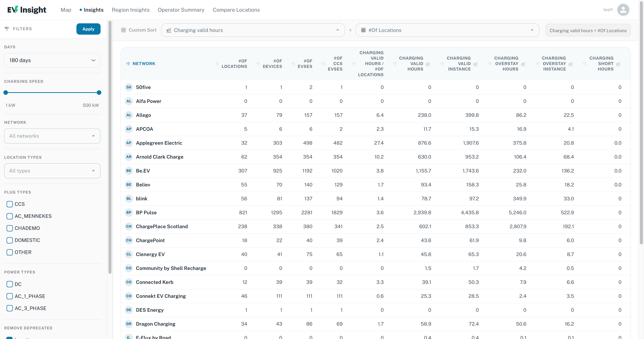The width and height of the screenshot is (644, 339).
Task: Click the Custom Sort icon
Action: (123, 30)
